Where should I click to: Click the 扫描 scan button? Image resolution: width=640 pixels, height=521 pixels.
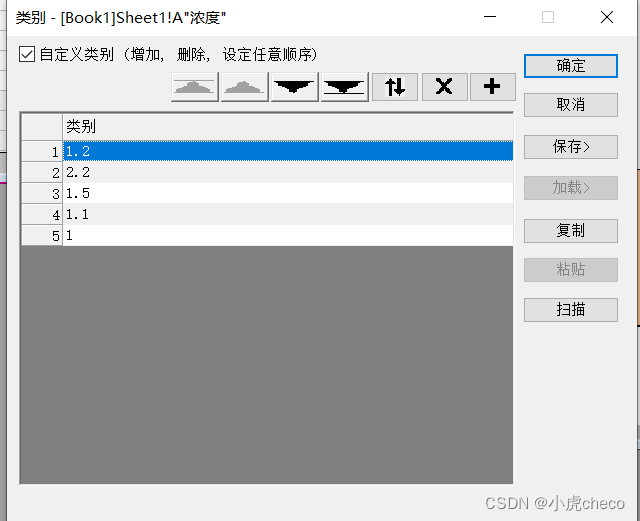[571, 310]
